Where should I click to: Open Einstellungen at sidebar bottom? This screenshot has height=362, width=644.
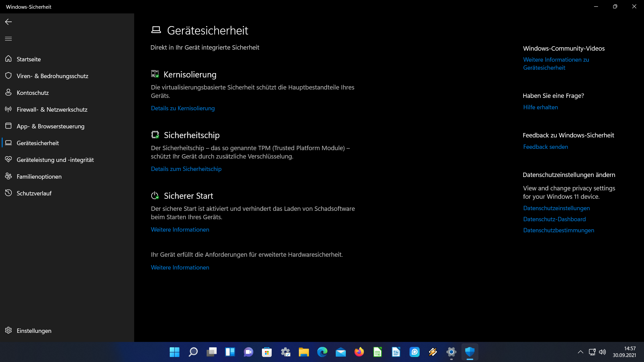(x=34, y=331)
